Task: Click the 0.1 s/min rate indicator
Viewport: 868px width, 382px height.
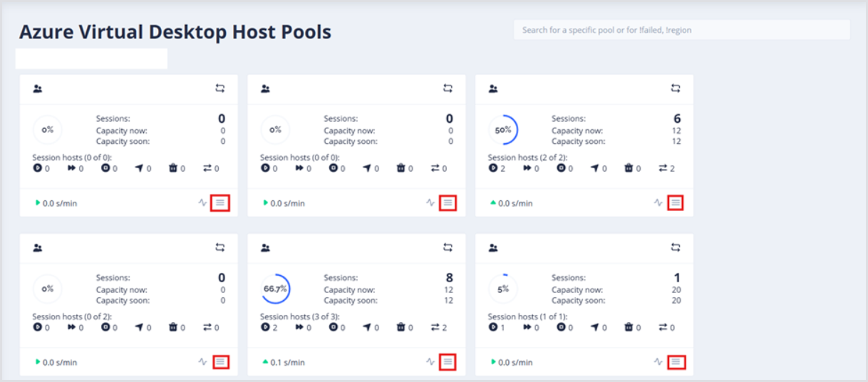Action: coord(284,362)
